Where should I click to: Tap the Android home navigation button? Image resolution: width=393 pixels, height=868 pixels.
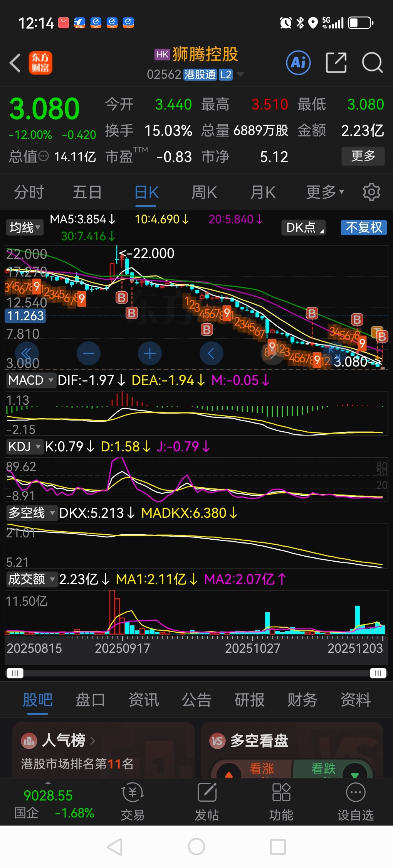(196, 847)
